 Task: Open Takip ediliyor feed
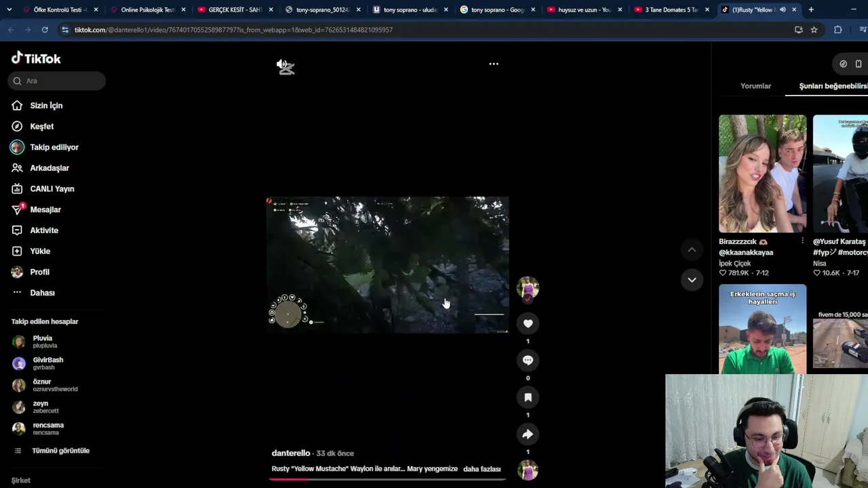click(x=54, y=147)
